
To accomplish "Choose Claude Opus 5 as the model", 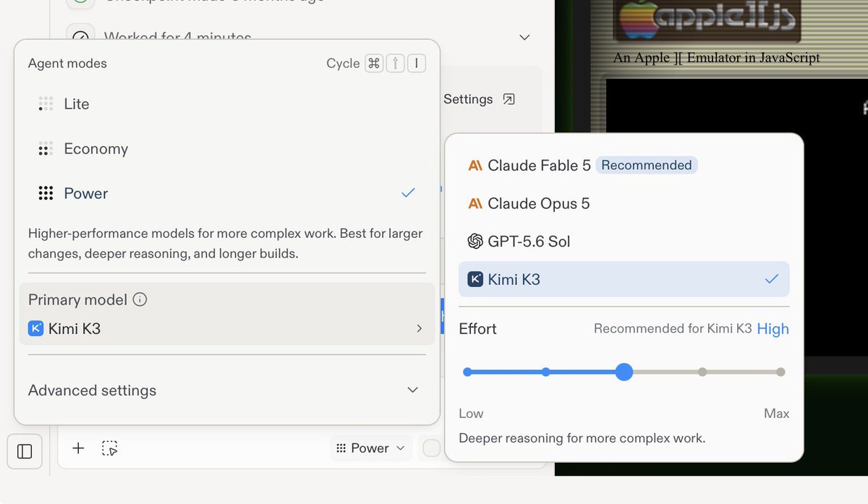I will click(x=624, y=204).
